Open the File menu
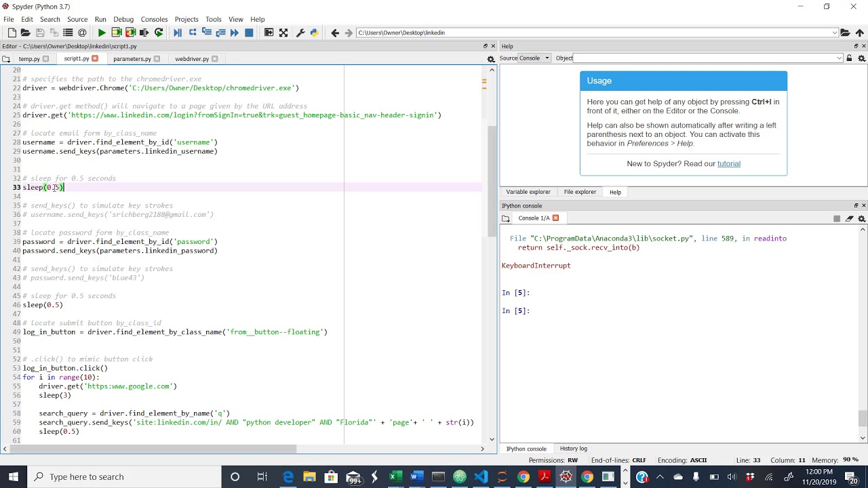Viewport: 868px width, 488px height. (x=9, y=19)
